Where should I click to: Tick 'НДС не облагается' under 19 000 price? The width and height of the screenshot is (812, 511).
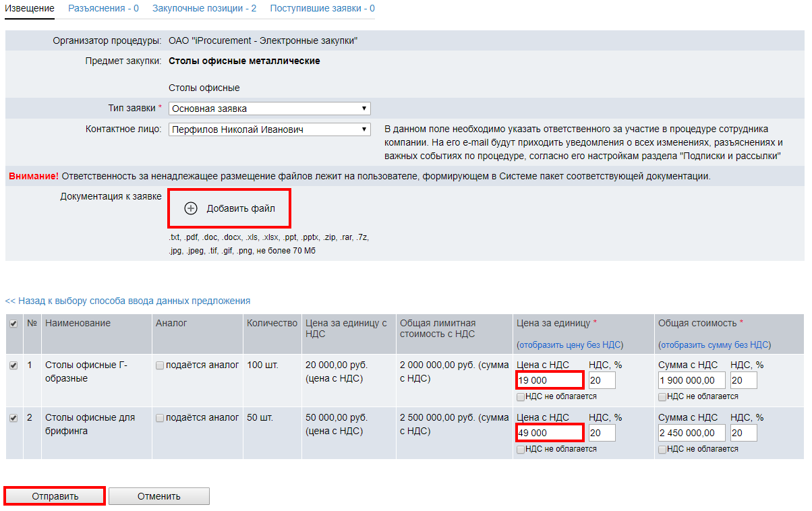[x=521, y=396]
